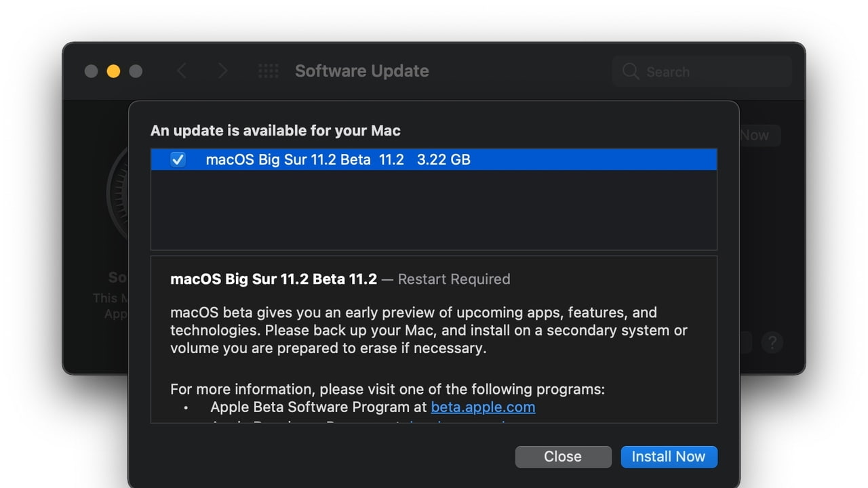Uncheck the macOS Big Sur 11.2 Beta checkbox
This screenshot has height=488, width=868.
pyautogui.click(x=178, y=159)
